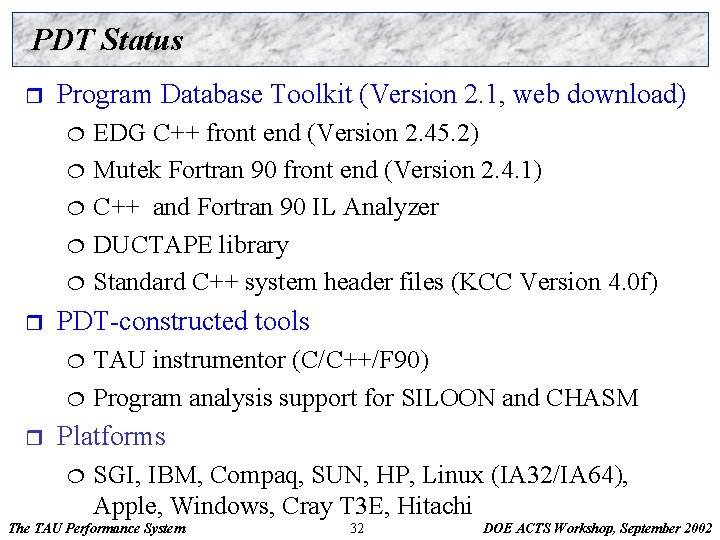
Task: Click circle bullet next to EDG C++ front end
Action: (76, 134)
